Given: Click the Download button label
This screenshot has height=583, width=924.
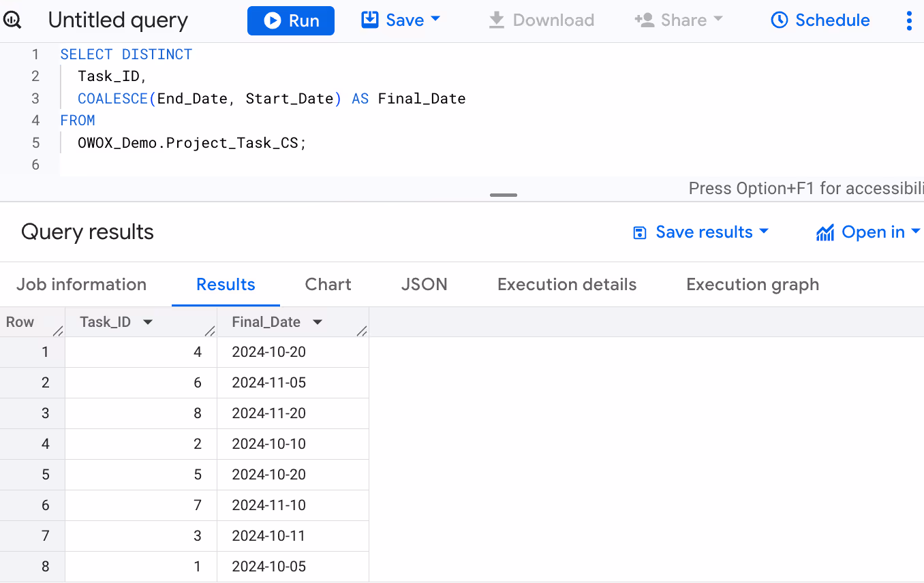Looking at the screenshot, I should click(553, 20).
